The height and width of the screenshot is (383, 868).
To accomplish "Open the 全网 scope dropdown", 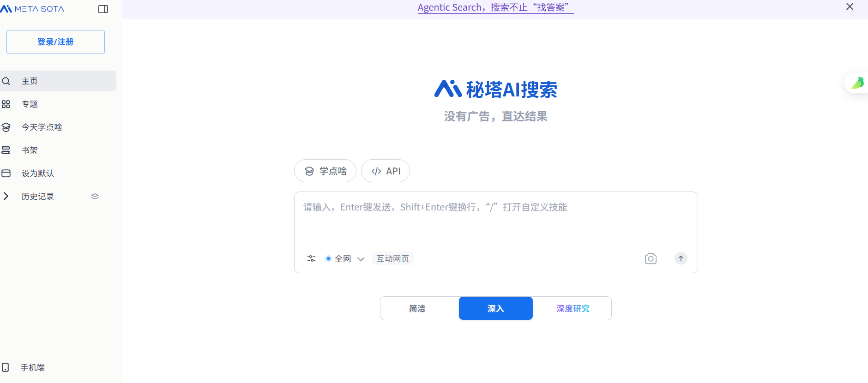I will [x=345, y=259].
